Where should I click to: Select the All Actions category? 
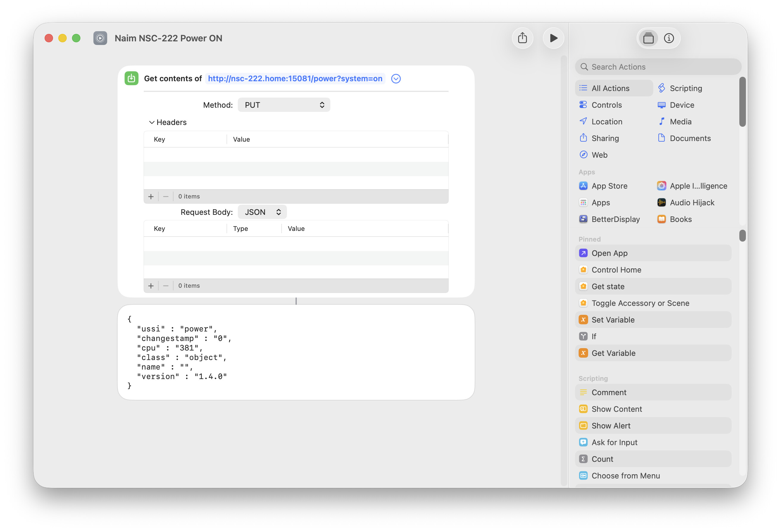click(610, 88)
